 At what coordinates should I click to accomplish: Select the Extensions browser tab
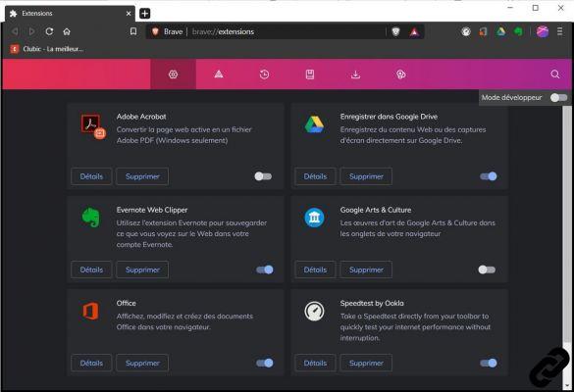[70, 14]
